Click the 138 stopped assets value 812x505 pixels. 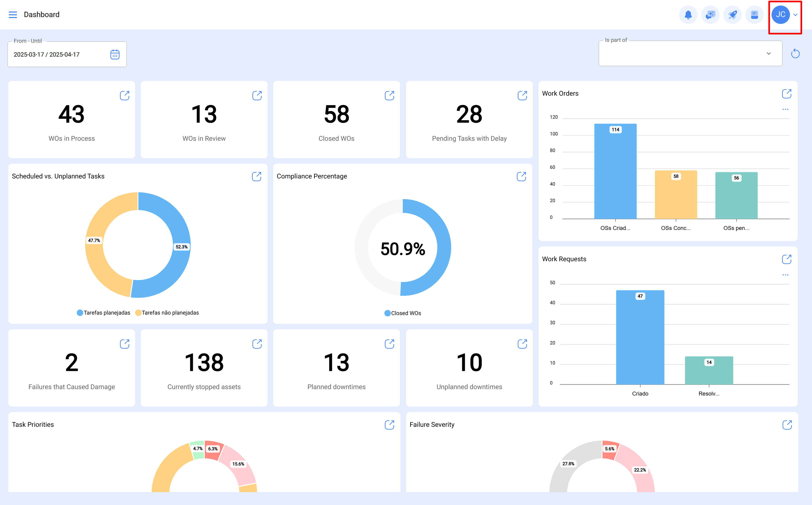point(204,362)
